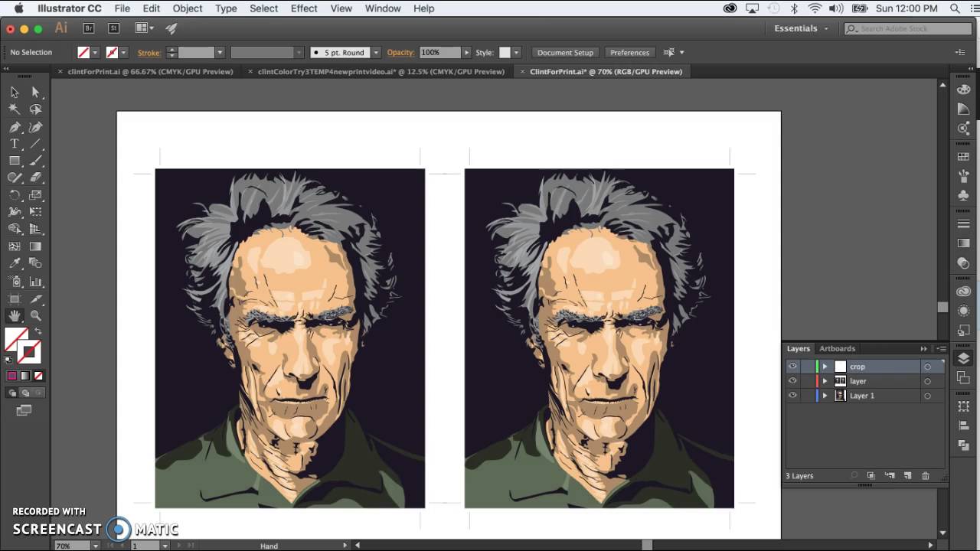
Task: Select the Eyedropper tool
Action: [15, 263]
